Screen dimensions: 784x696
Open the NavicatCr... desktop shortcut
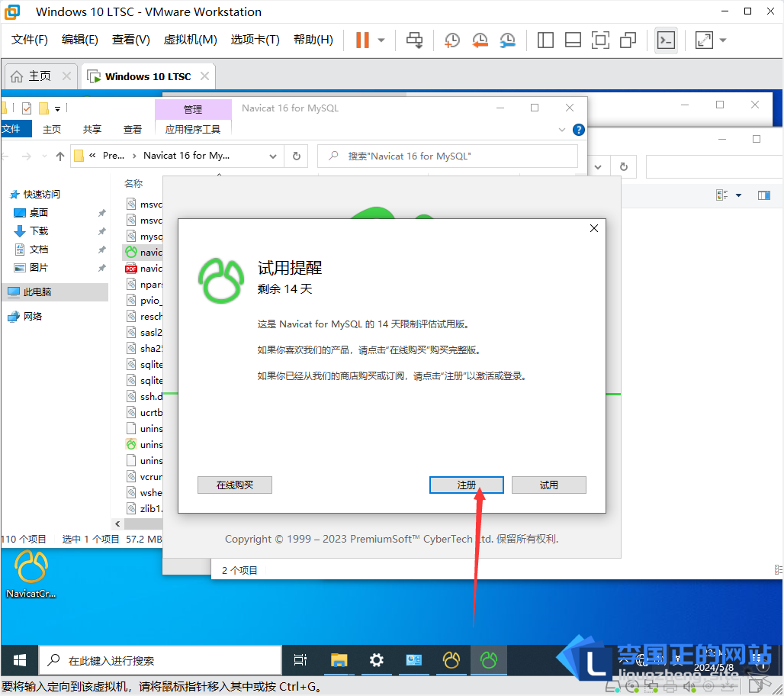coord(31,574)
